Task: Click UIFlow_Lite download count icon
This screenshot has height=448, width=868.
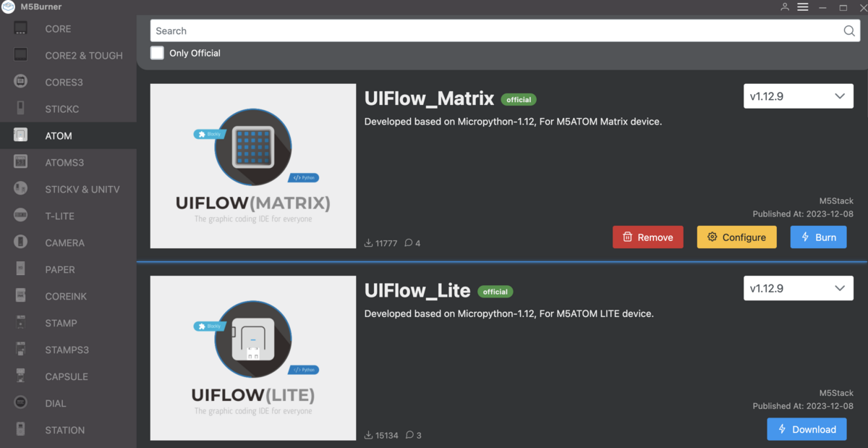Action: (x=369, y=435)
